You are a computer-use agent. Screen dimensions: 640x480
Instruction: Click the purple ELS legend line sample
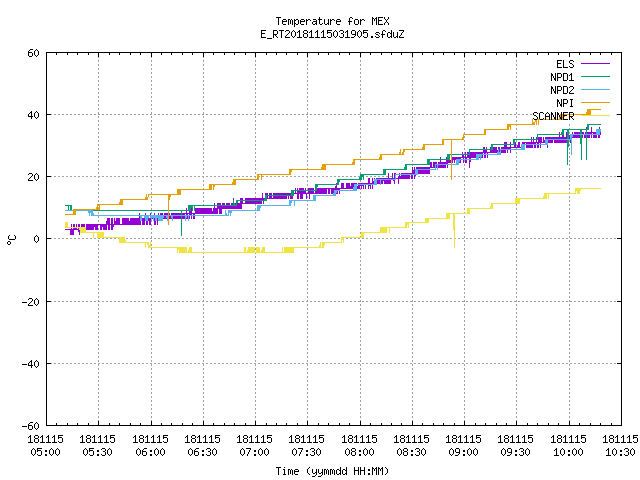point(595,64)
